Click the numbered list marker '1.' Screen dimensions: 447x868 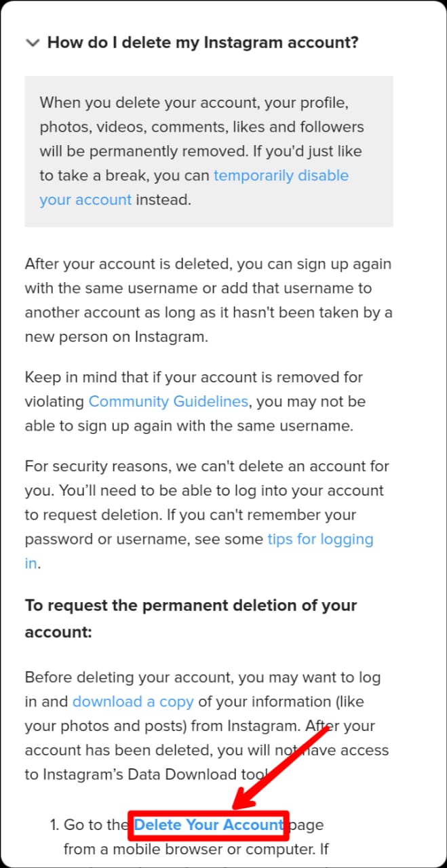(55, 825)
